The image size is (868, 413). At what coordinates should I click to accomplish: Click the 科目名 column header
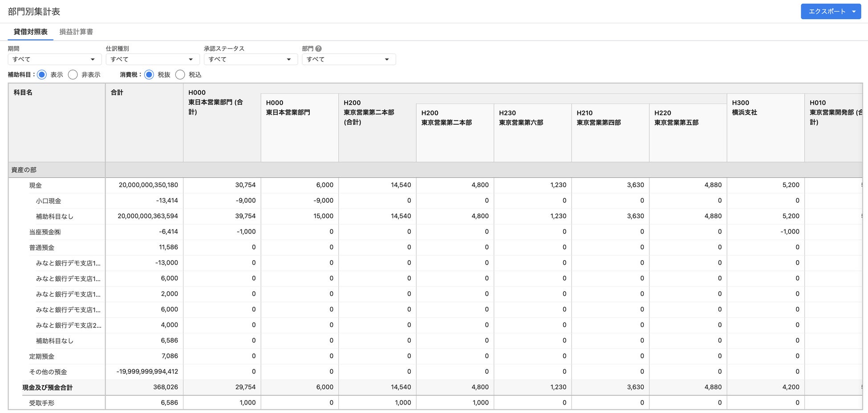57,123
